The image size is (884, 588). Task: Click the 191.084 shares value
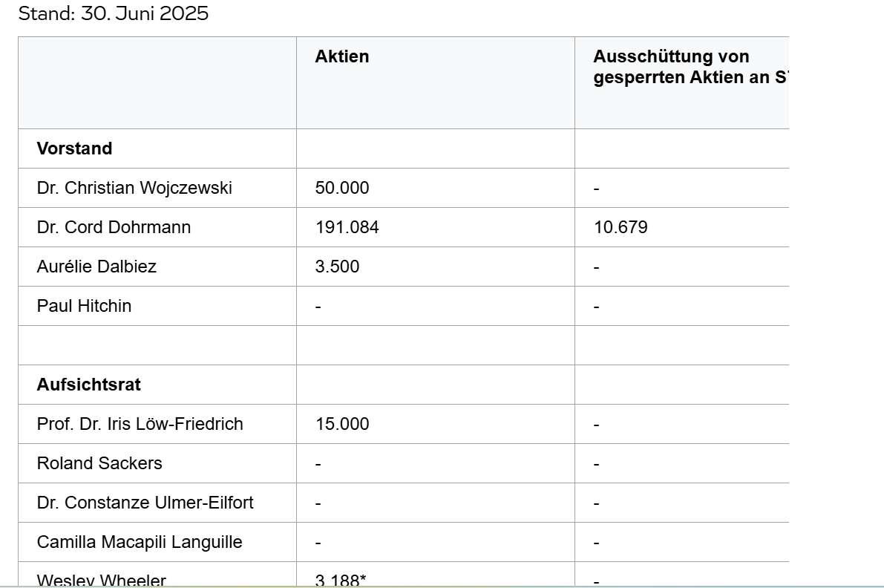tap(347, 227)
